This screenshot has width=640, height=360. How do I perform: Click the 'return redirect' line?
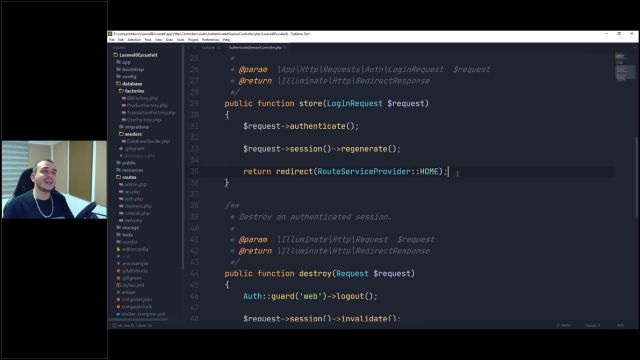coord(345,172)
